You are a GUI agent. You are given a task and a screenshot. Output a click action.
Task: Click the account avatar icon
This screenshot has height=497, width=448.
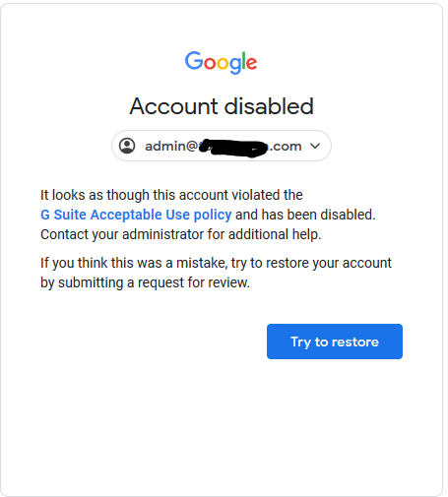[x=127, y=146]
